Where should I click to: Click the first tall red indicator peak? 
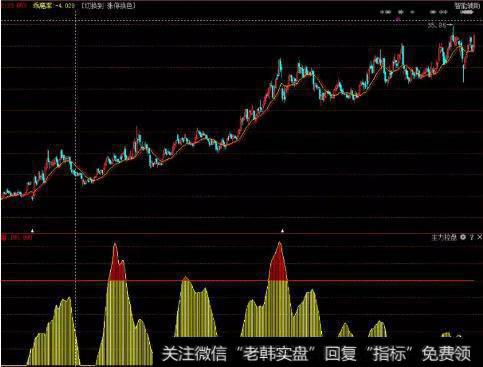pos(116,265)
